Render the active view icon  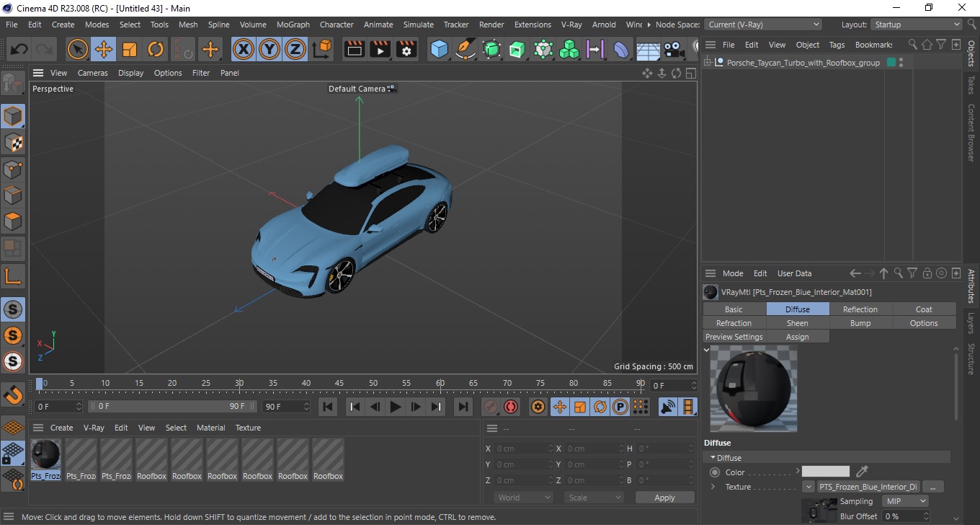pyautogui.click(x=354, y=50)
